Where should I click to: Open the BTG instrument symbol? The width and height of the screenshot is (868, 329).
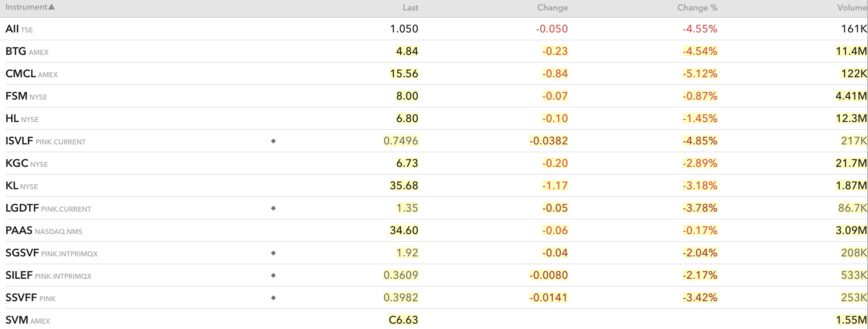[x=16, y=51]
